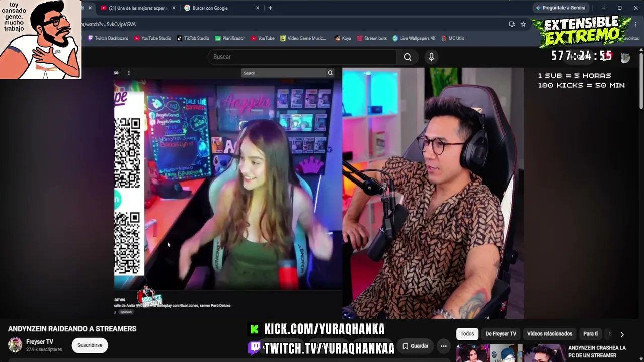
Task: Open the 'ANDYNZEIN CRASHEA LA PC' video thumbnail
Action: click(510, 353)
